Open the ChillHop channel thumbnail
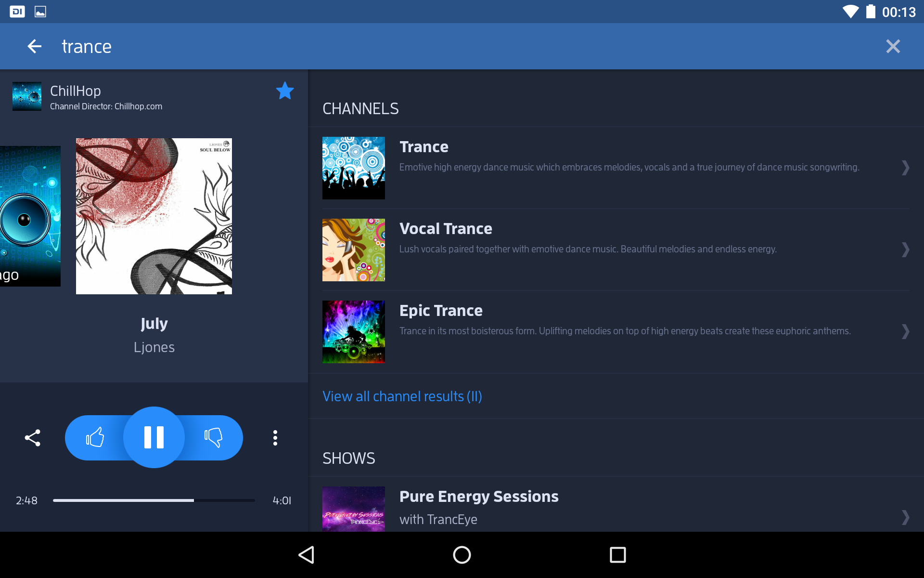 coord(27,96)
